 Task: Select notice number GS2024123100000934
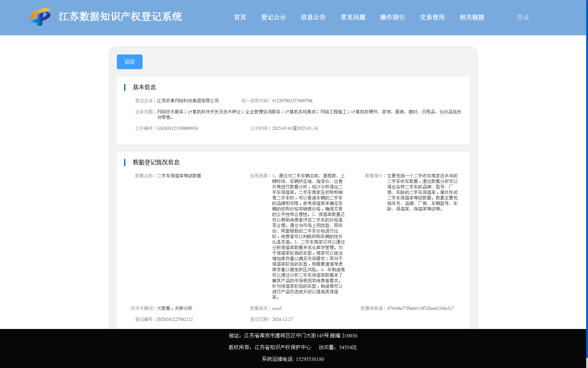(x=178, y=128)
